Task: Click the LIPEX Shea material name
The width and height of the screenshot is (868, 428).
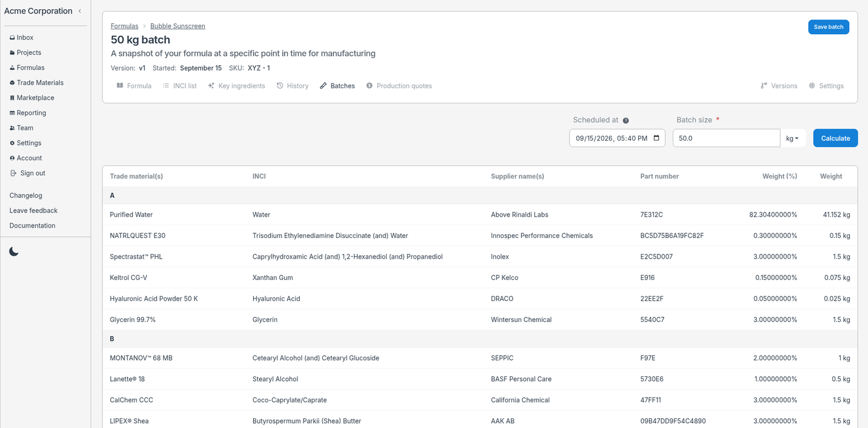Action: click(129, 421)
